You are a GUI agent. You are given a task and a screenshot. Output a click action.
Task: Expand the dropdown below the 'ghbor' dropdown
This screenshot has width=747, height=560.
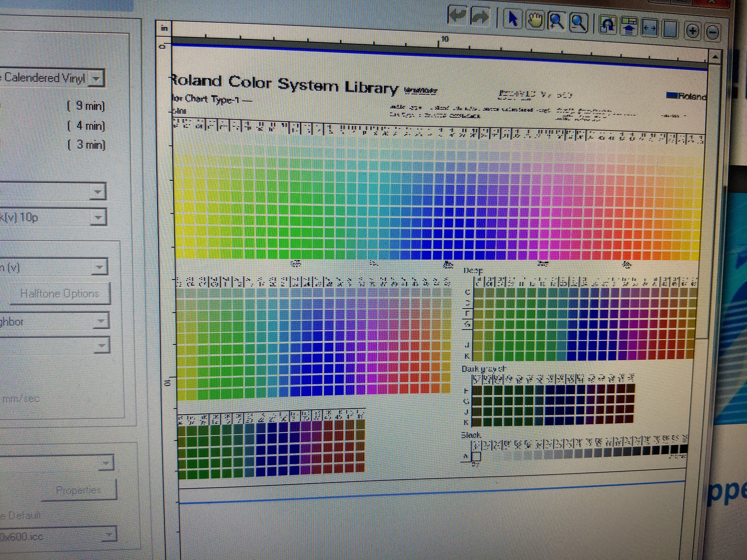point(102,345)
